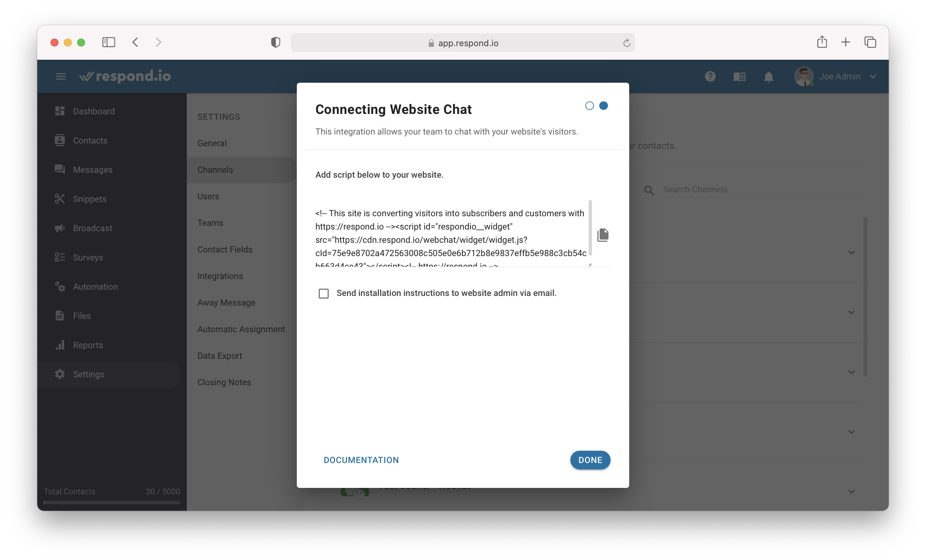The image size is (926, 560).
Task: Toggle the second pagination dot in modal
Action: (603, 105)
